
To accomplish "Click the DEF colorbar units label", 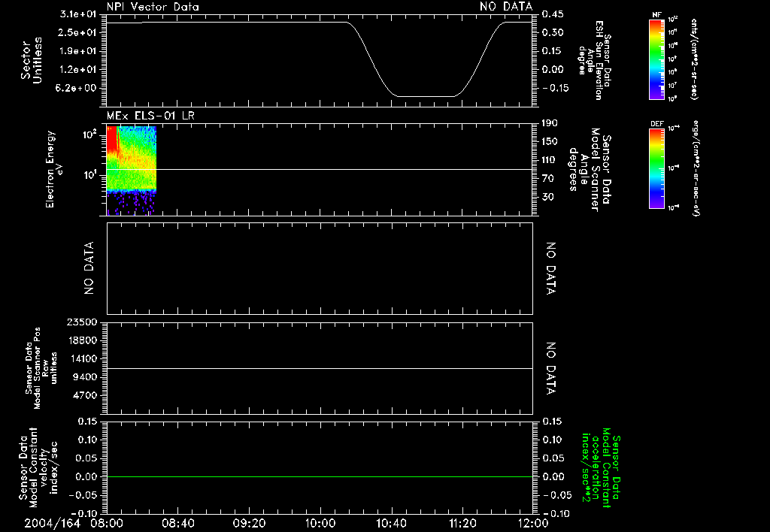I will click(x=696, y=168).
